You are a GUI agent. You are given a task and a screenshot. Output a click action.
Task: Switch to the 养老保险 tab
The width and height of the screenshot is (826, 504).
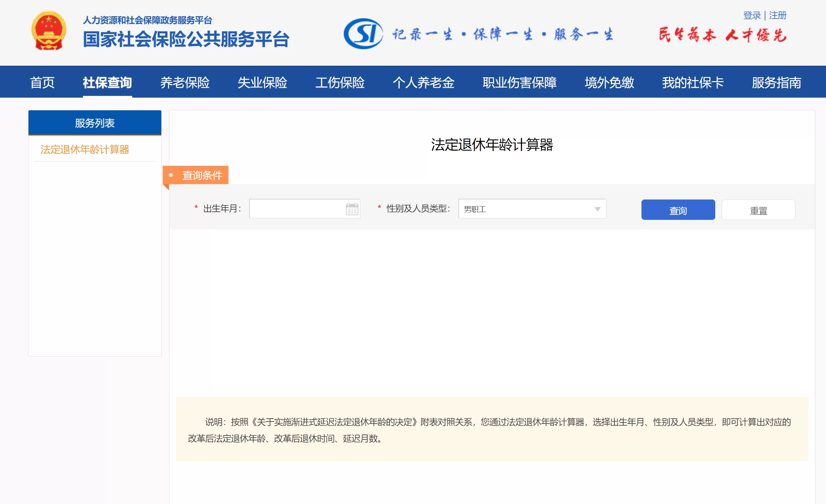(185, 83)
